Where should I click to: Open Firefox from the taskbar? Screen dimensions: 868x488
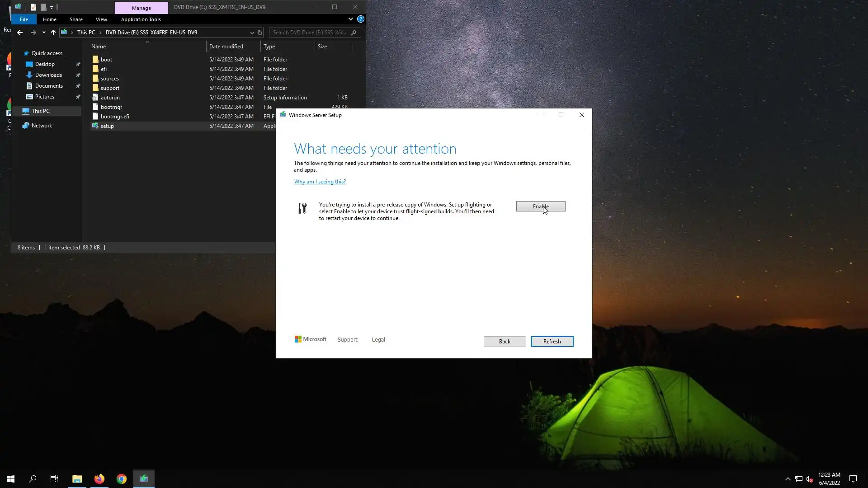(x=99, y=479)
